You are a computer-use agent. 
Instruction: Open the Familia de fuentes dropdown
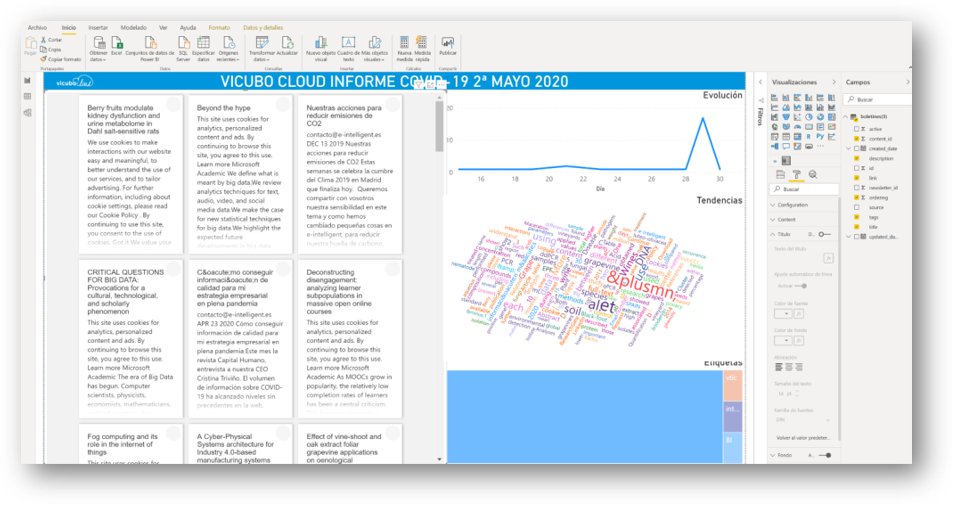point(802,420)
